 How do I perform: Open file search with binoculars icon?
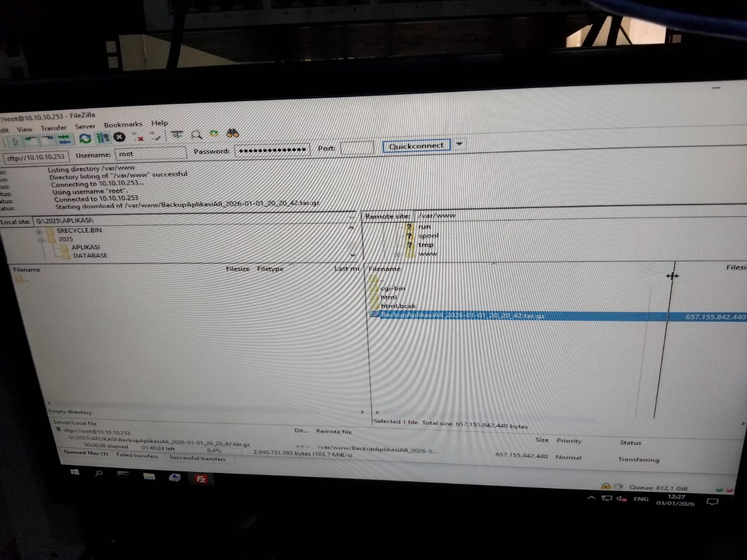[x=233, y=134]
